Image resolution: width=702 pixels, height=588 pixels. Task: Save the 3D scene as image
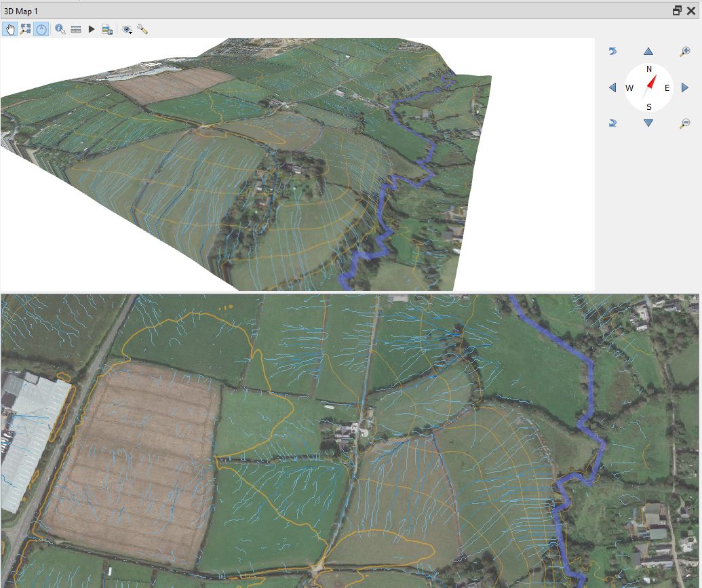(x=106, y=29)
